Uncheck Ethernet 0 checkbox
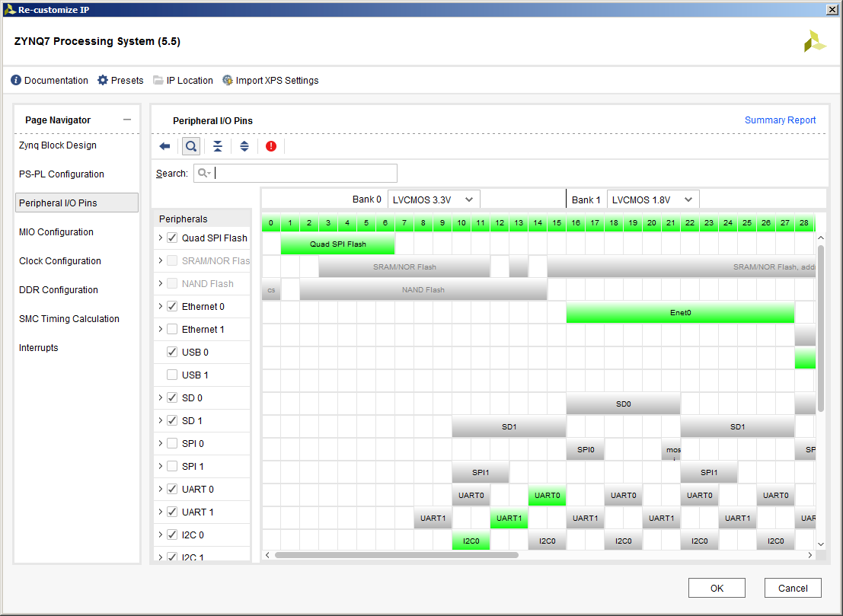The width and height of the screenshot is (843, 616). [172, 306]
